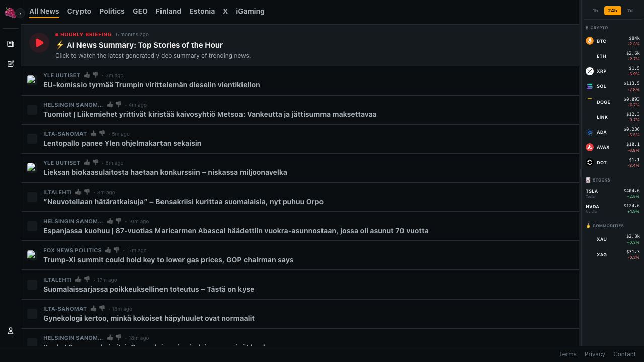Click the Avalanche AVAX coin icon

(x=590, y=147)
